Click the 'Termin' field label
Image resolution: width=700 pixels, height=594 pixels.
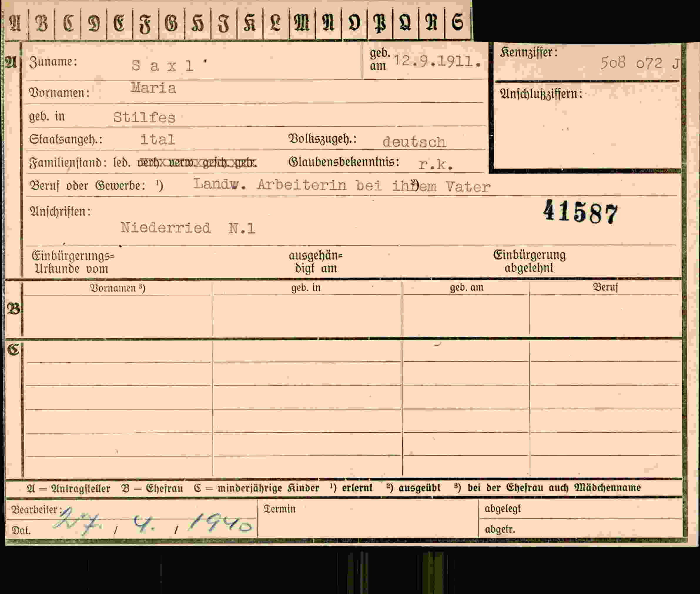(x=279, y=509)
